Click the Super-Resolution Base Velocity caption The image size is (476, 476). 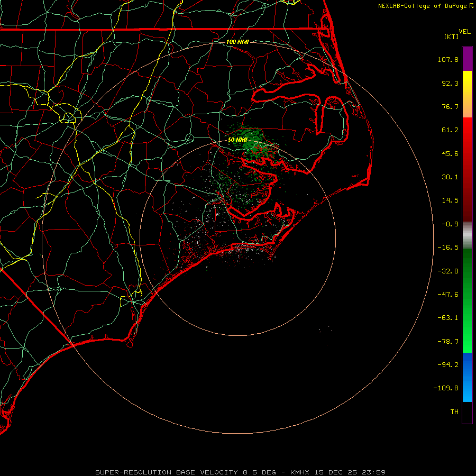point(241,472)
